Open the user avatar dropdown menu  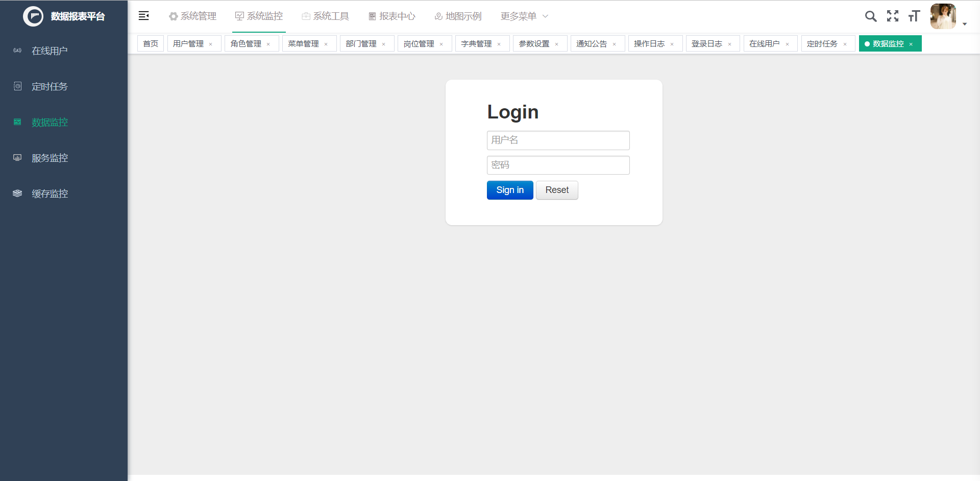tap(943, 16)
